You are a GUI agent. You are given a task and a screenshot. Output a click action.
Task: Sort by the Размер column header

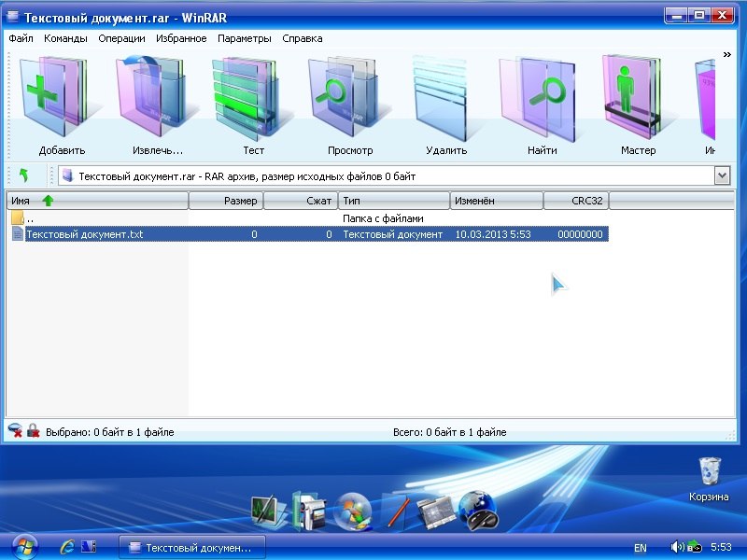click(x=226, y=201)
